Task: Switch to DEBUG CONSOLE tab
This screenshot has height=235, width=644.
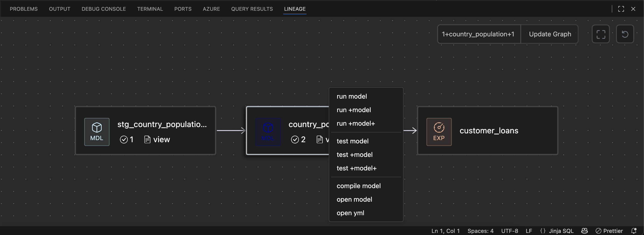Action: pyautogui.click(x=104, y=9)
